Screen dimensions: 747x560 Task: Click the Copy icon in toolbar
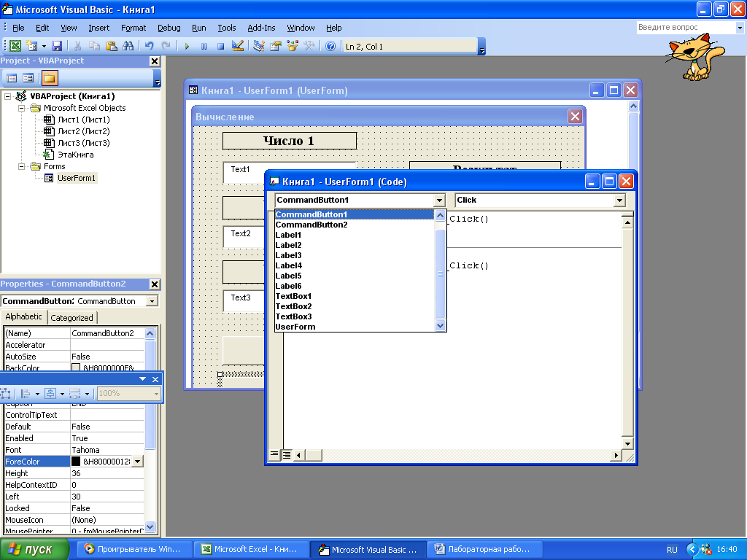pyautogui.click(x=94, y=46)
